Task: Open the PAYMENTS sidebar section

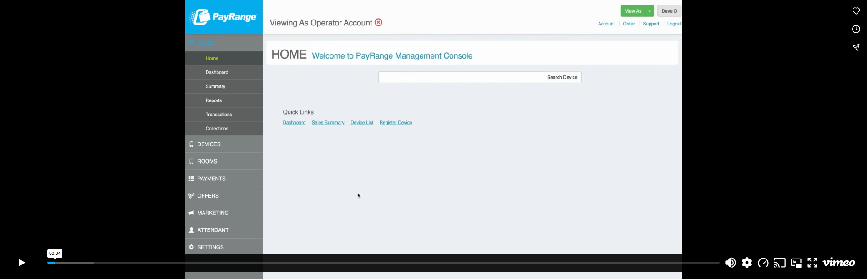Action: [x=224, y=179]
